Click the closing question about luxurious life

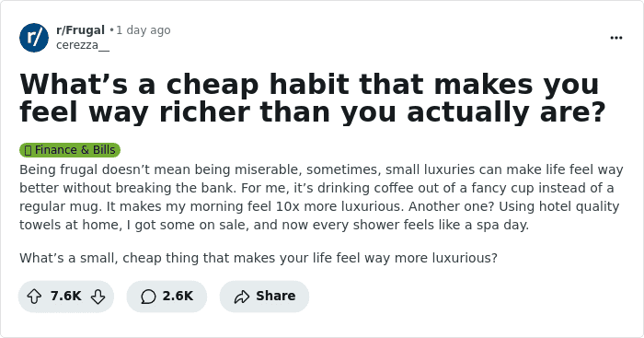[259, 258]
